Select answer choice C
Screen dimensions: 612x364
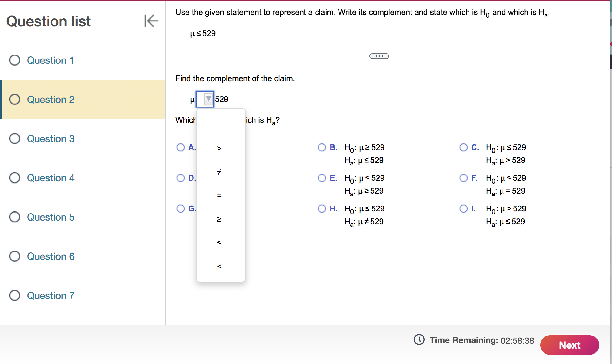click(x=463, y=147)
